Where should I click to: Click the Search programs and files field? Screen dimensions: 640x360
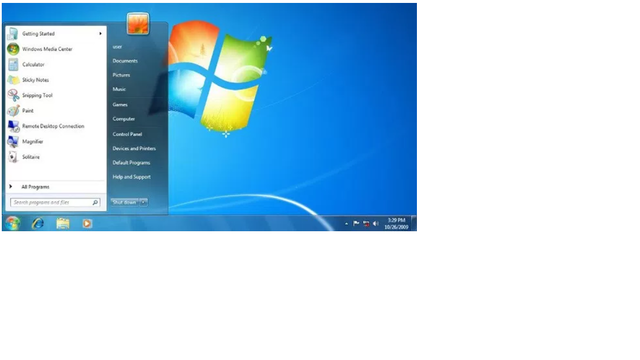click(55, 202)
